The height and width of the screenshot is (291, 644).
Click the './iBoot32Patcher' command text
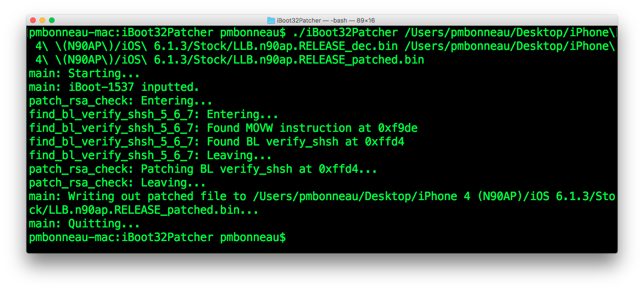coord(345,32)
